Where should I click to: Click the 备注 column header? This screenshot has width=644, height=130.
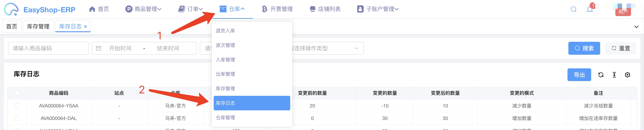[598, 93]
